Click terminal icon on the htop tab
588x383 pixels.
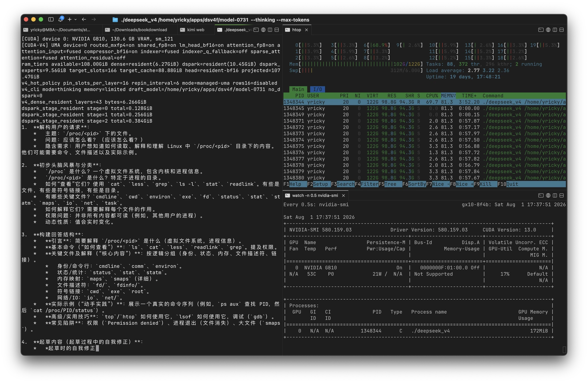(x=287, y=30)
